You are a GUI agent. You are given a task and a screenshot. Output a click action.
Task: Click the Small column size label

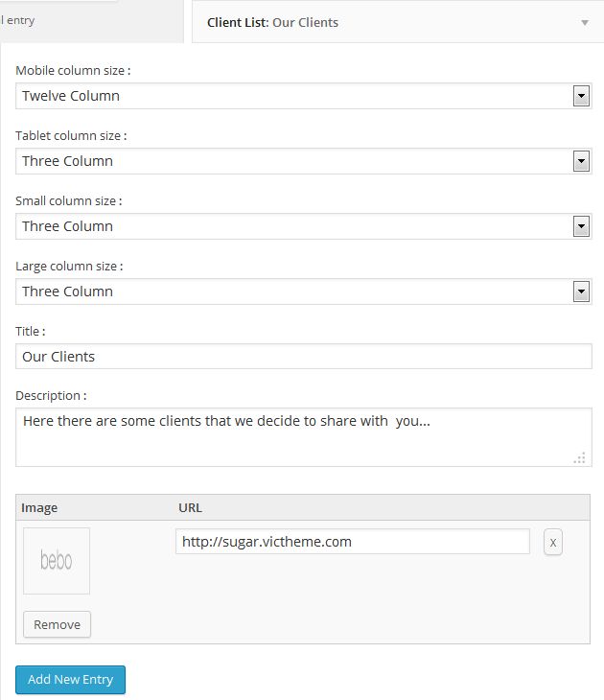coord(68,201)
